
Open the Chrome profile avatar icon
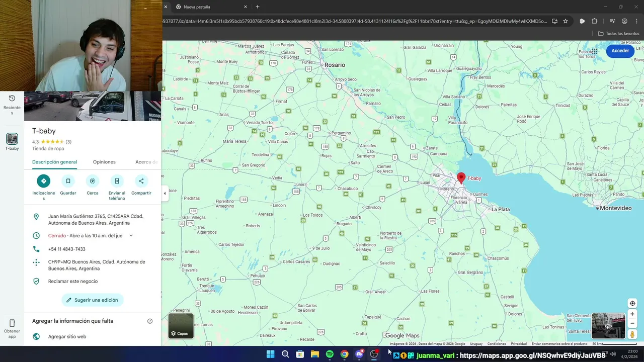624,21
